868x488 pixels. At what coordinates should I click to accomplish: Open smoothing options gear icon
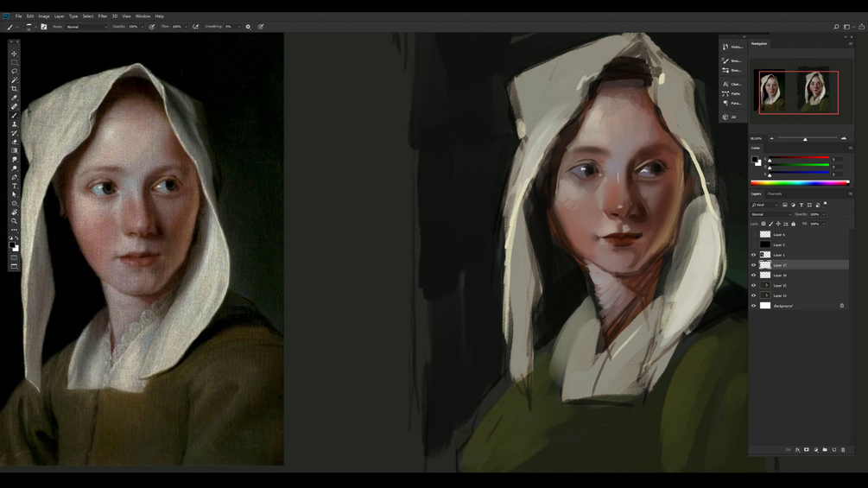click(248, 27)
